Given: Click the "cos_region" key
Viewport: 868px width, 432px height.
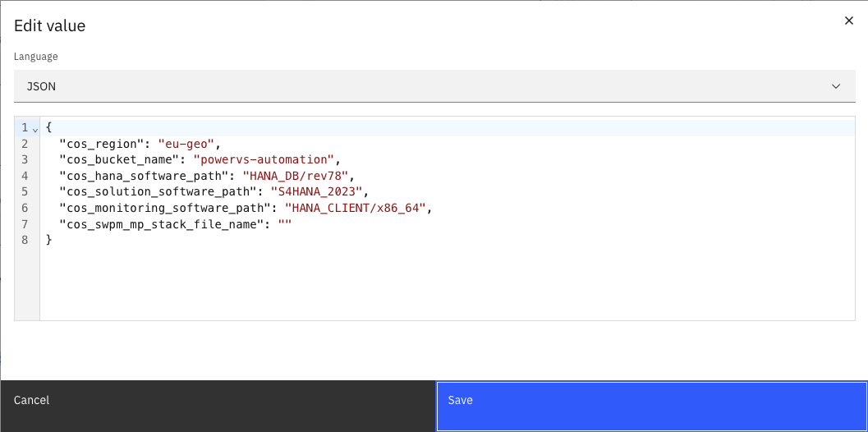Looking at the screenshot, I should 102,144.
